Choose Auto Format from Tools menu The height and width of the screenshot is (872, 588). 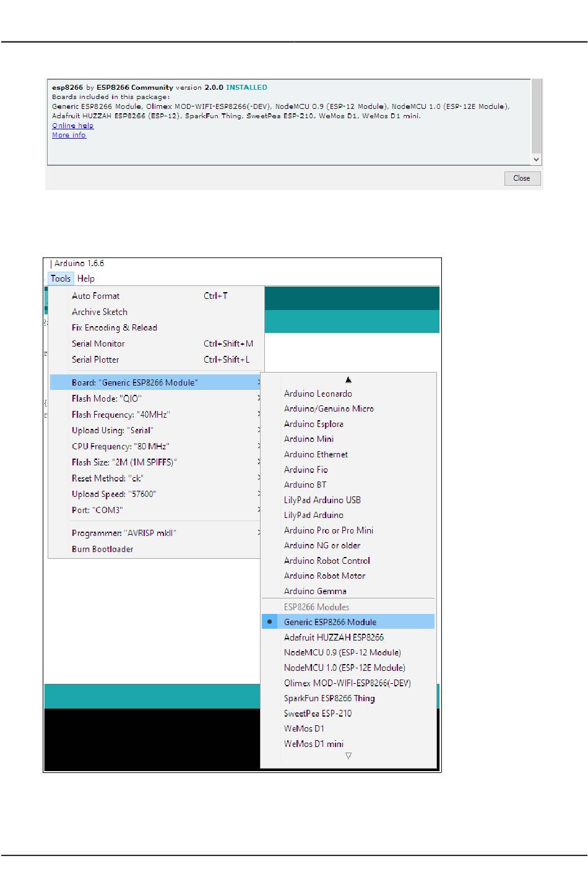[x=156, y=296]
